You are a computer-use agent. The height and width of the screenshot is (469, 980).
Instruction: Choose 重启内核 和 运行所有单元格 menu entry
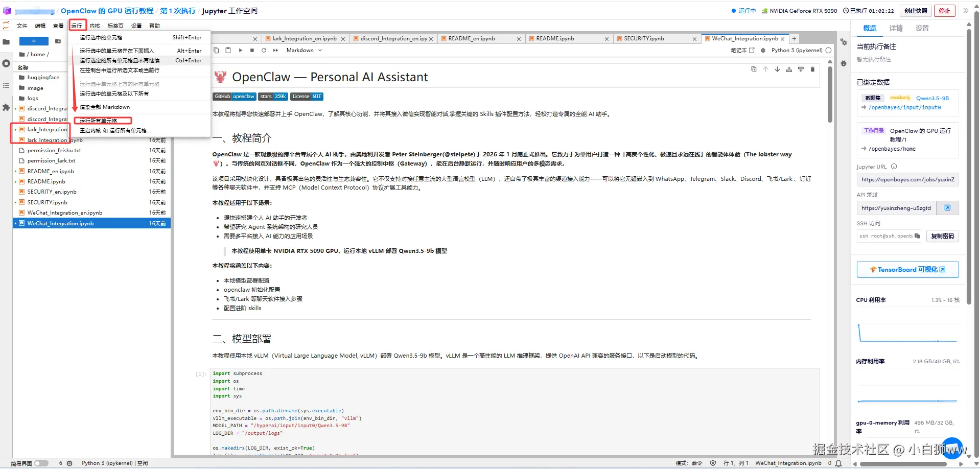click(139, 130)
